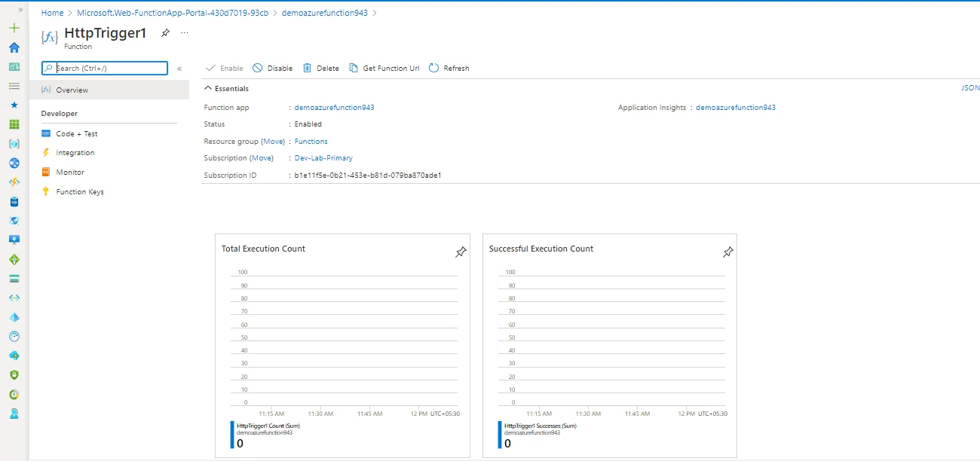Collapse the function menu with the double-arrow
Viewport: 980px width, 461px height.
point(180,68)
